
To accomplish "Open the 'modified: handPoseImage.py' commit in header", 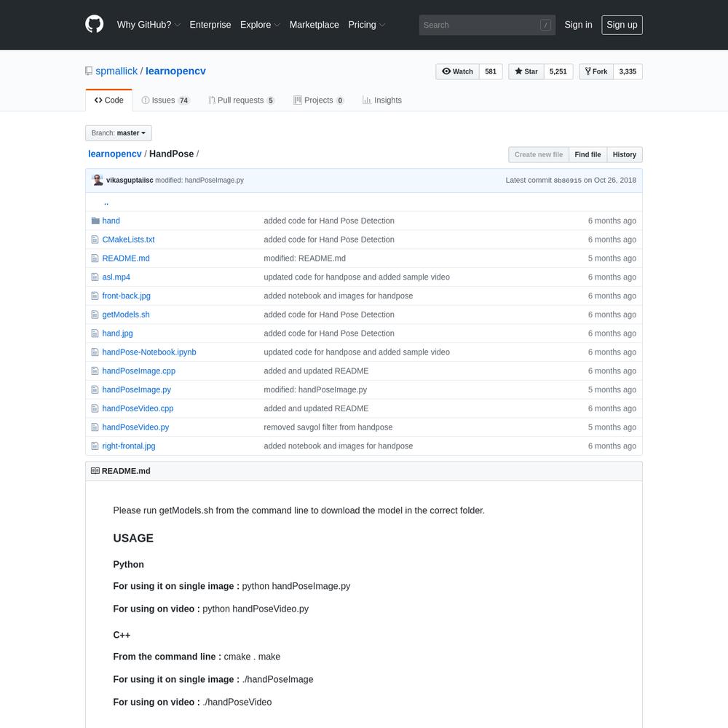I will (x=199, y=180).
